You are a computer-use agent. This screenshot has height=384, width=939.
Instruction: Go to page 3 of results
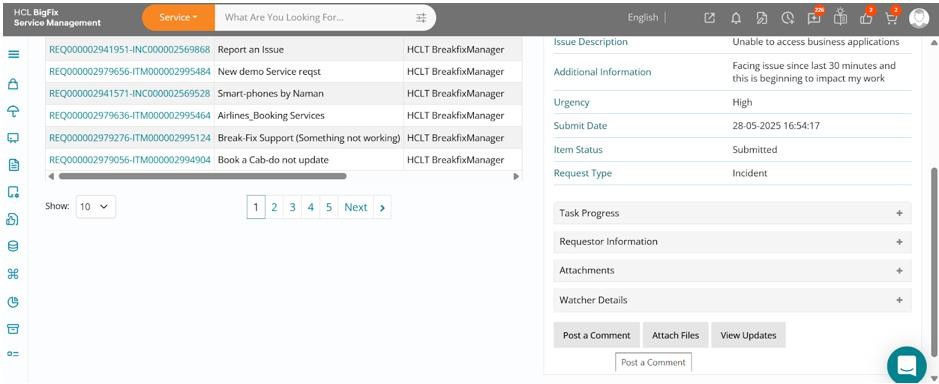(292, 207)
